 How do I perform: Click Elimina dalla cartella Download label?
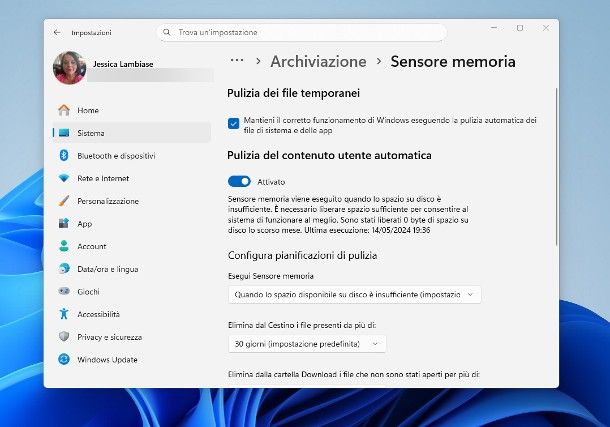(x=354, y=374)
